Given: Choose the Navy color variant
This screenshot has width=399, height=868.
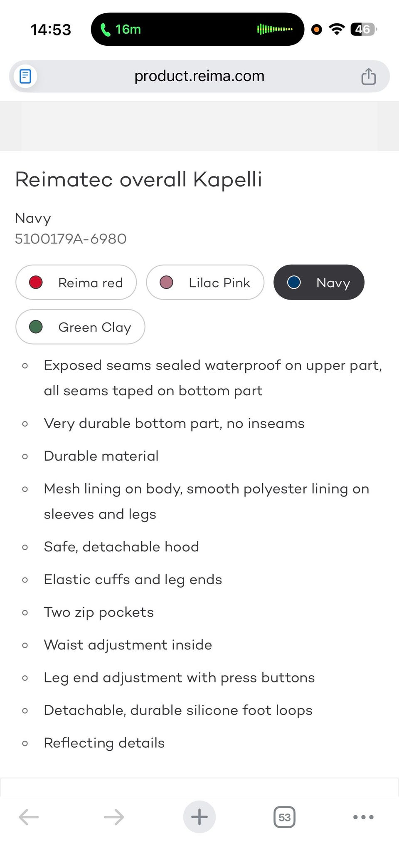Looking at the screenshot, I should [x=319, y=283].
